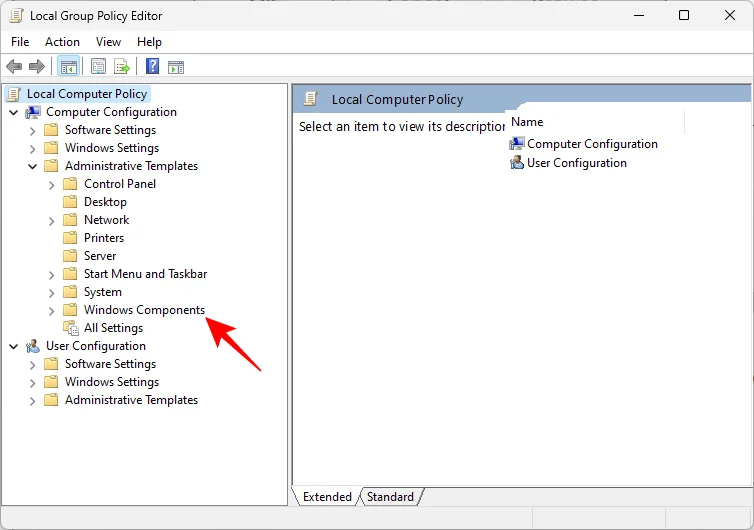Image resolution: width=754 pixels, height=530 pixels.
Task: Expand the System node
Action: 51,292
